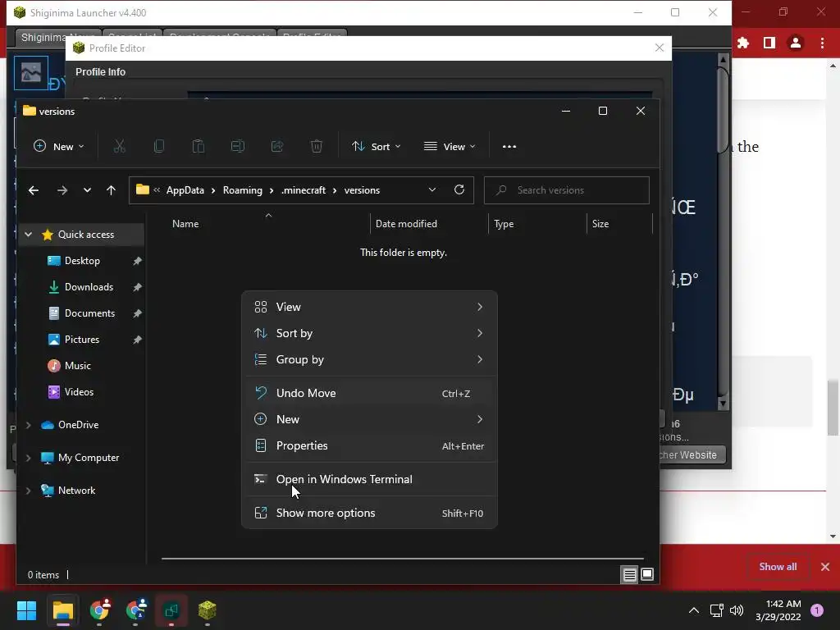
Task: Expand the OneDrive tree node
Action: [29, 425]
